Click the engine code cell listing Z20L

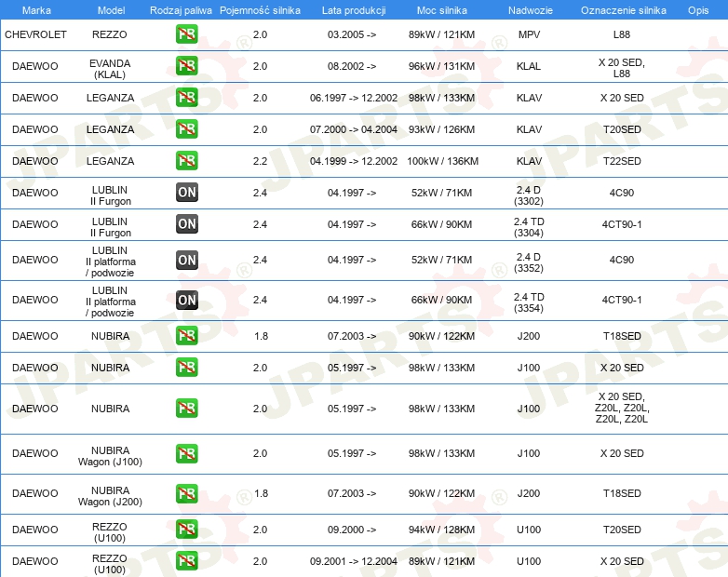coord(622,408)
